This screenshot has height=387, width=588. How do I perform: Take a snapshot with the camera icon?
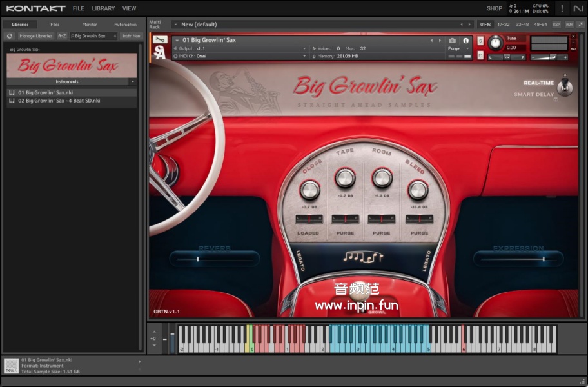click(452, 41)
